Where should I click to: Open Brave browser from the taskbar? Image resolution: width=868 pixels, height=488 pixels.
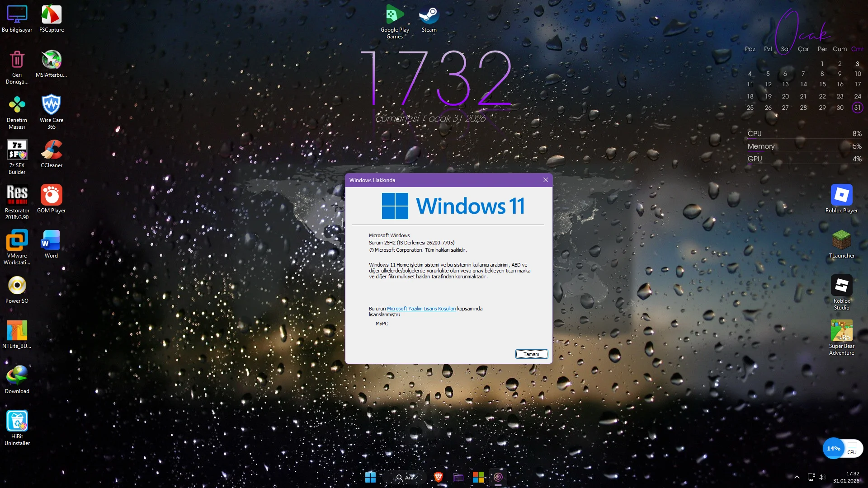[x=438, y=477]
